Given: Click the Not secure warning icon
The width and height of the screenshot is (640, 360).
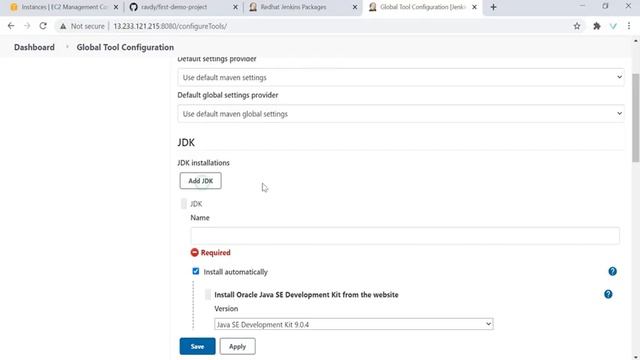Looking at the screenshot, I should (63, 26).
